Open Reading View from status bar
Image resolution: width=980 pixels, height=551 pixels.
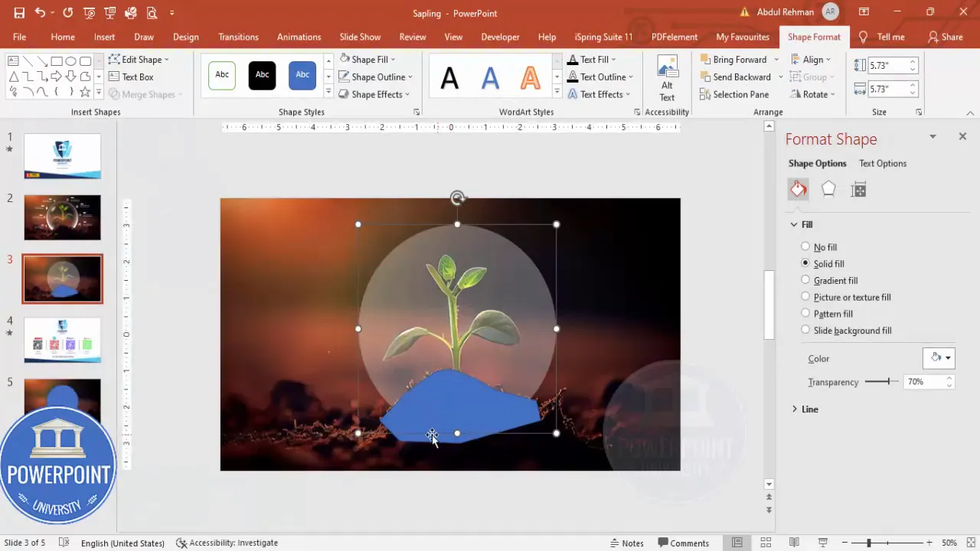(x=794, y=543)
